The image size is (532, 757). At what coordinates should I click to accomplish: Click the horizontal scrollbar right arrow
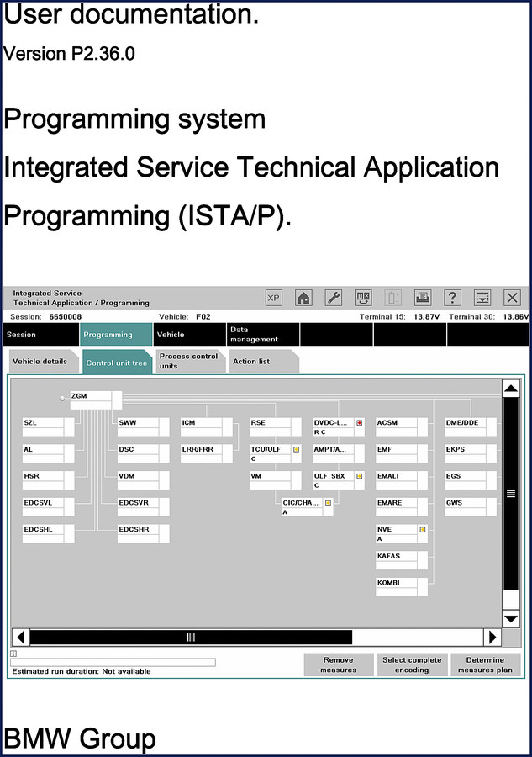coord(492,638)
